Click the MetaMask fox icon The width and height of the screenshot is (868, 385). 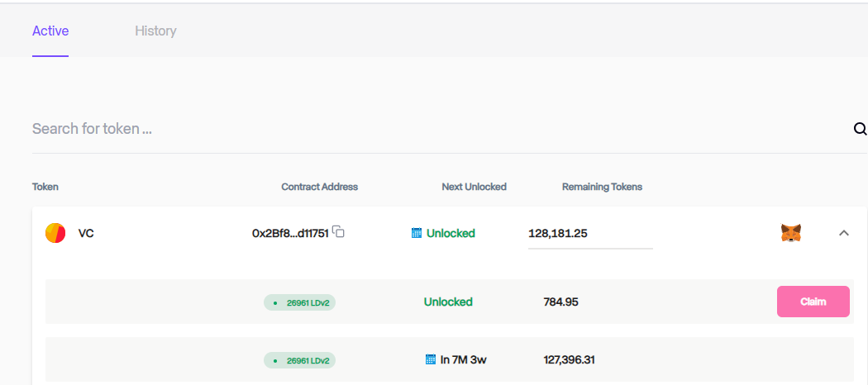[x=791, y=233]
